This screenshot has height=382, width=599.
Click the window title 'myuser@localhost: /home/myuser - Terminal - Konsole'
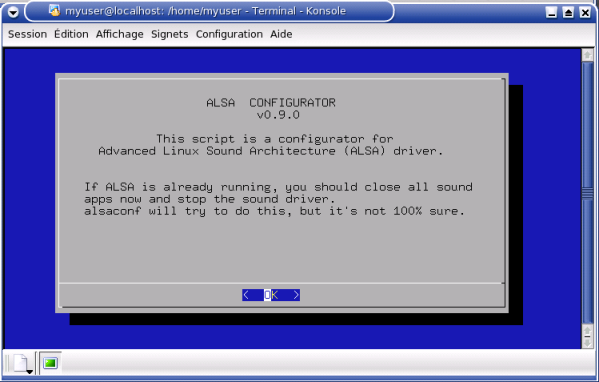[x=206, y=11]
